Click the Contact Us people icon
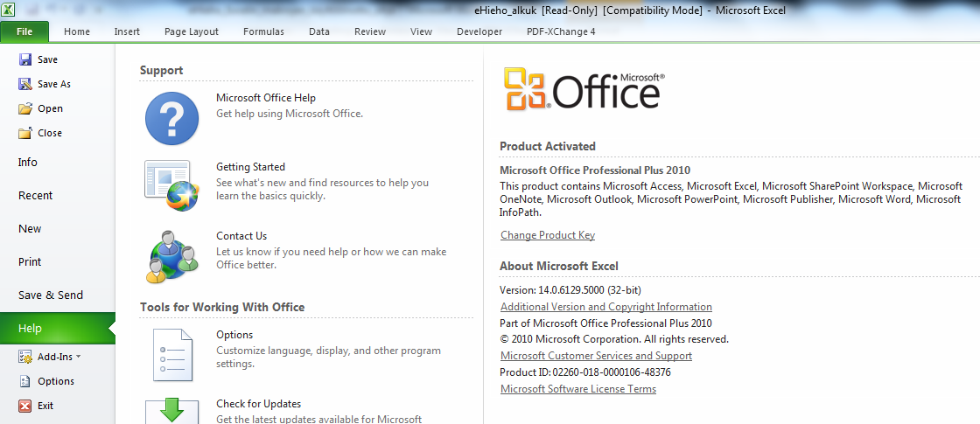980x424 pixels. [173, 256]
